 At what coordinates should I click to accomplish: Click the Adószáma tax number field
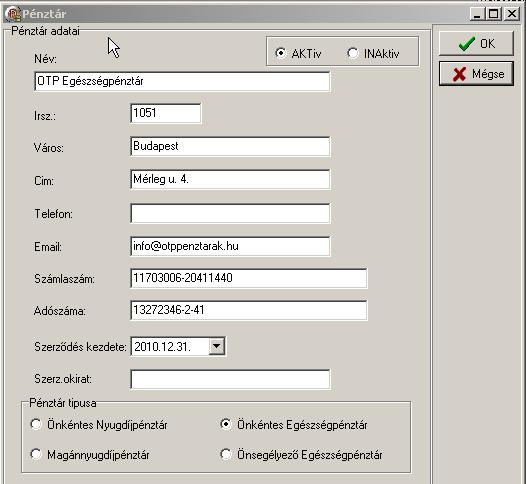[249, 310]
